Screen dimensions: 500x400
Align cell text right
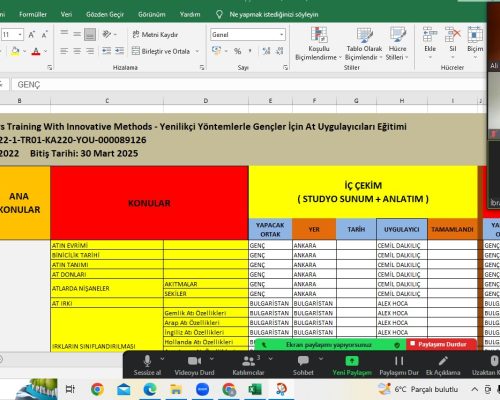pyautogui.click(x=90, y=51)
